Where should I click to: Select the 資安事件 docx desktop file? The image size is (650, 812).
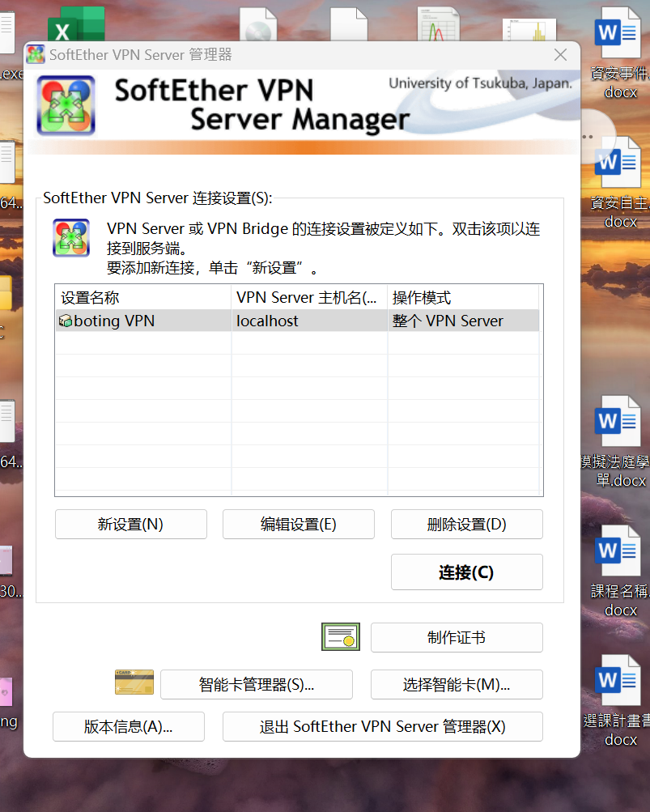618,52
